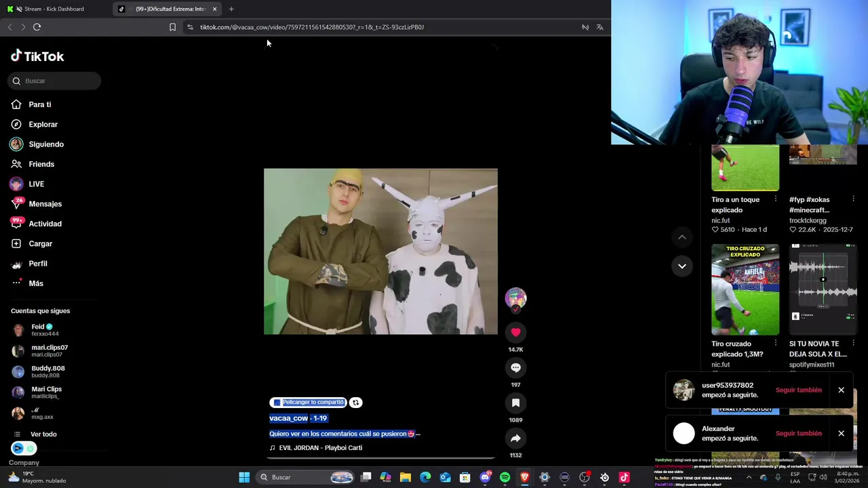868x488 pixels.
Task: Like the video with the heart icon
Action: [x=515, y=332]
